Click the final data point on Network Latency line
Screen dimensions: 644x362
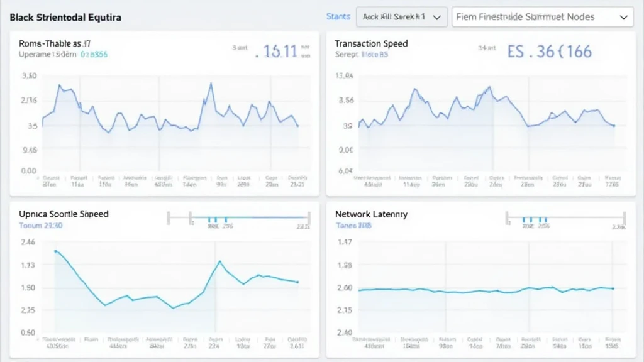tap(613, 288)
